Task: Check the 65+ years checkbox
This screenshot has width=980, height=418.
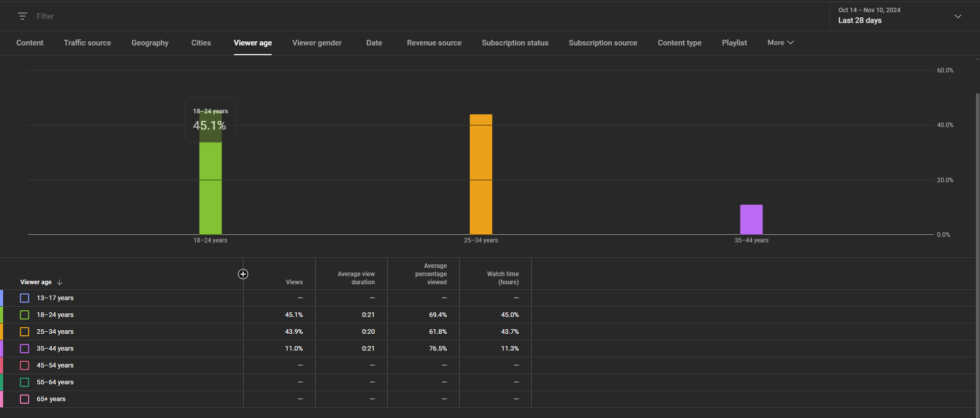Action: point(25,399)
